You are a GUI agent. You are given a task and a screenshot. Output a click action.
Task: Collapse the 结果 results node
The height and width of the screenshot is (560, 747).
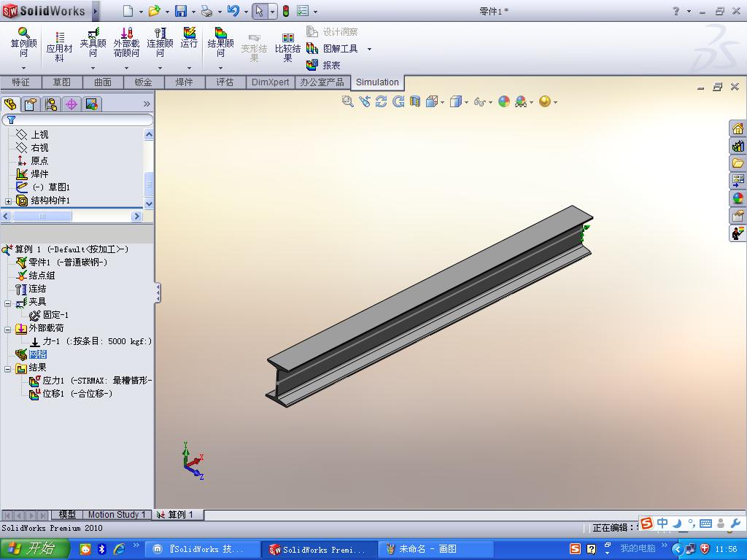pyautogui.click(x=7, y=369)
